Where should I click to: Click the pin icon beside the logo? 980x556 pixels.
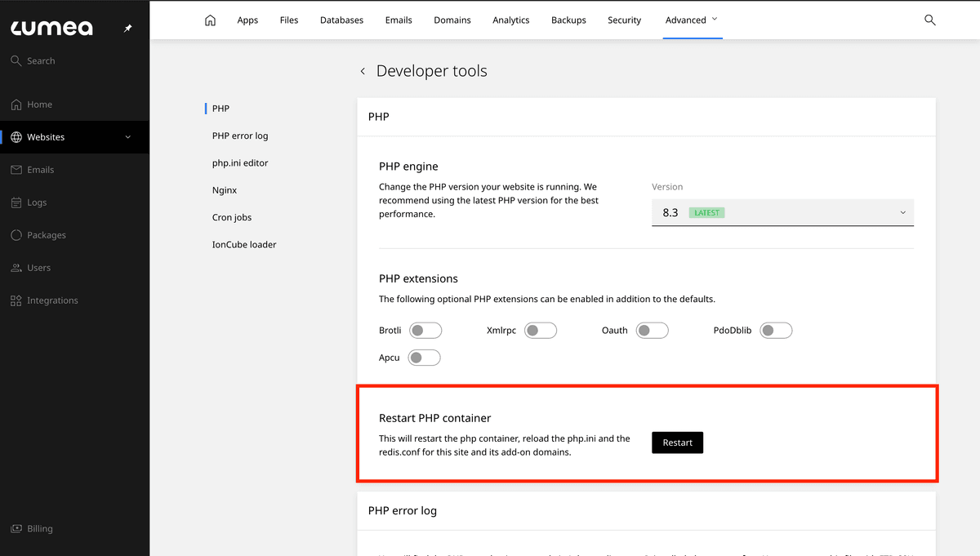pyautogui.click(x=127, y=29)
